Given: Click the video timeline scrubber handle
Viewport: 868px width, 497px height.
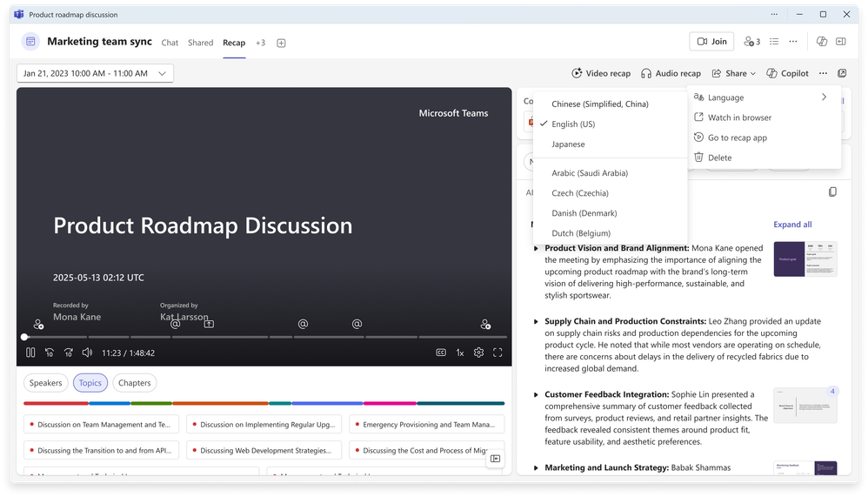Looking at the screenshot, I should coord(24,337).
